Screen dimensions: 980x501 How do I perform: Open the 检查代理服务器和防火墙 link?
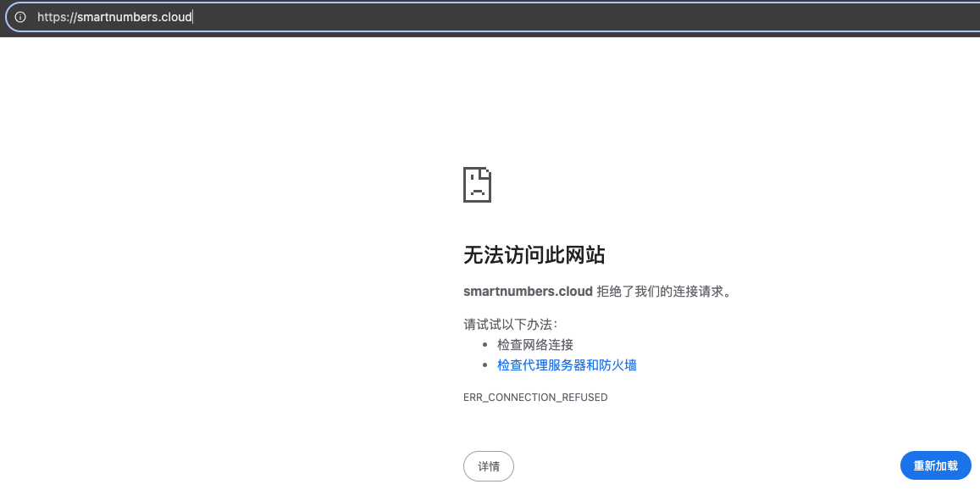(567, 365)
